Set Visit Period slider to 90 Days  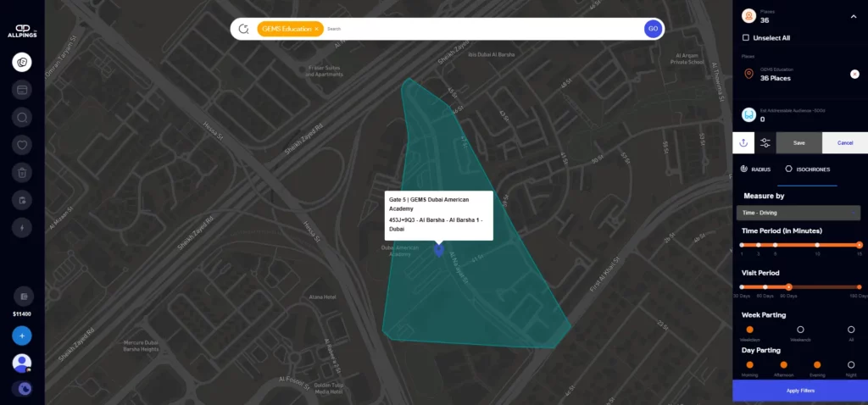click(x=789, y=287)
